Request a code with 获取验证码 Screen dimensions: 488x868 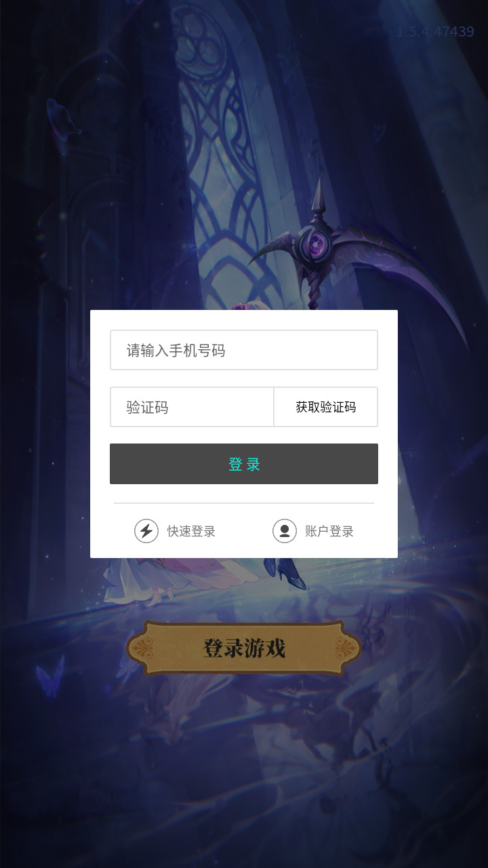tap(326, 407)
